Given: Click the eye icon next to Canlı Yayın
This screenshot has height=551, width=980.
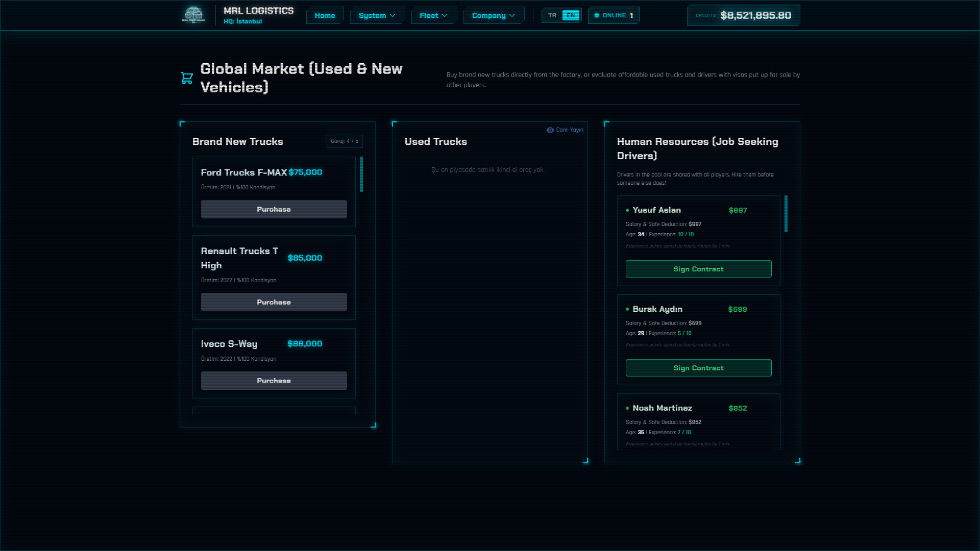Looking at the screenshot, I should coord(550,130).
